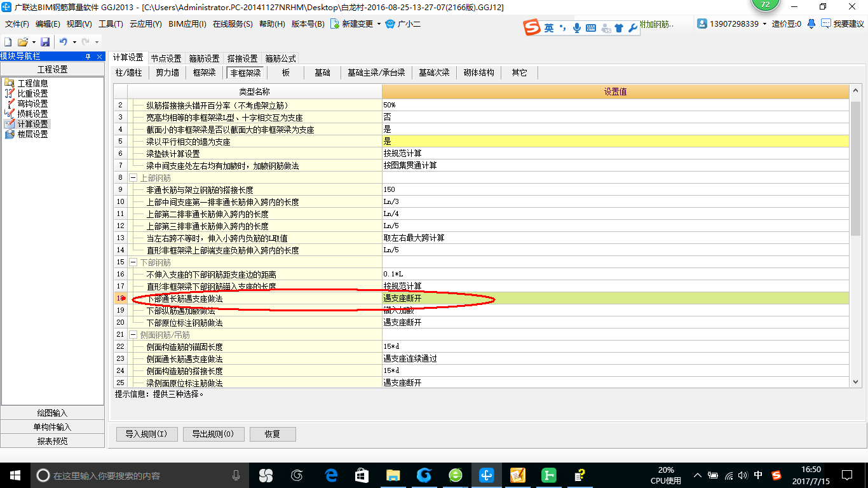This screenshot has width=868, height=488.
Task: Open account dropdown next to 13907298339
Action: pos(765,24)
